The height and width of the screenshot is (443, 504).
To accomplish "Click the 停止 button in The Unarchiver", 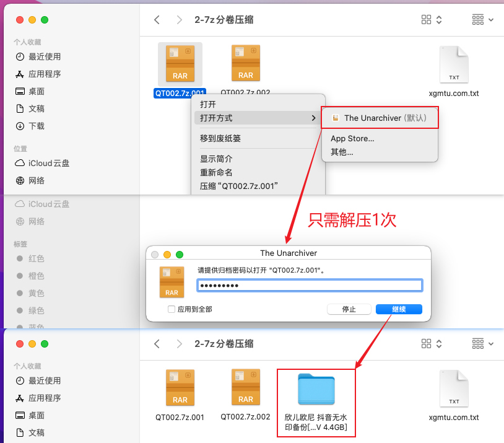I will click(x=349, y=309).
